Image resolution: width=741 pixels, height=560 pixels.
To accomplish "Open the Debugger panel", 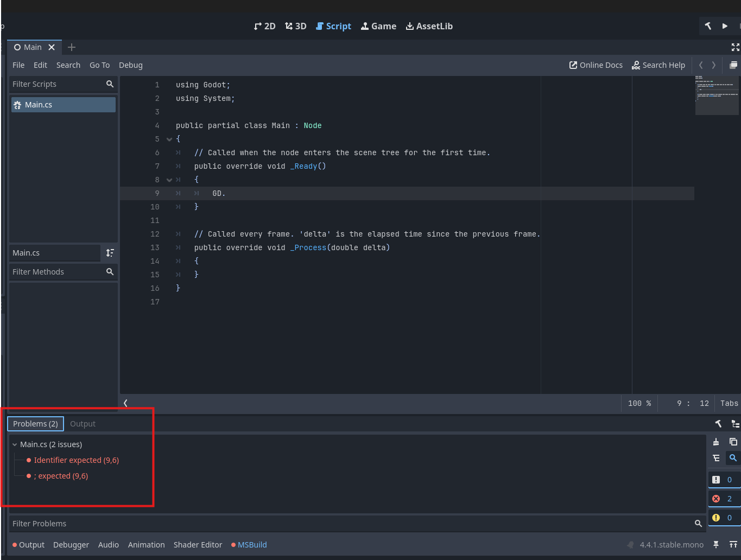I will pos(71,545).
